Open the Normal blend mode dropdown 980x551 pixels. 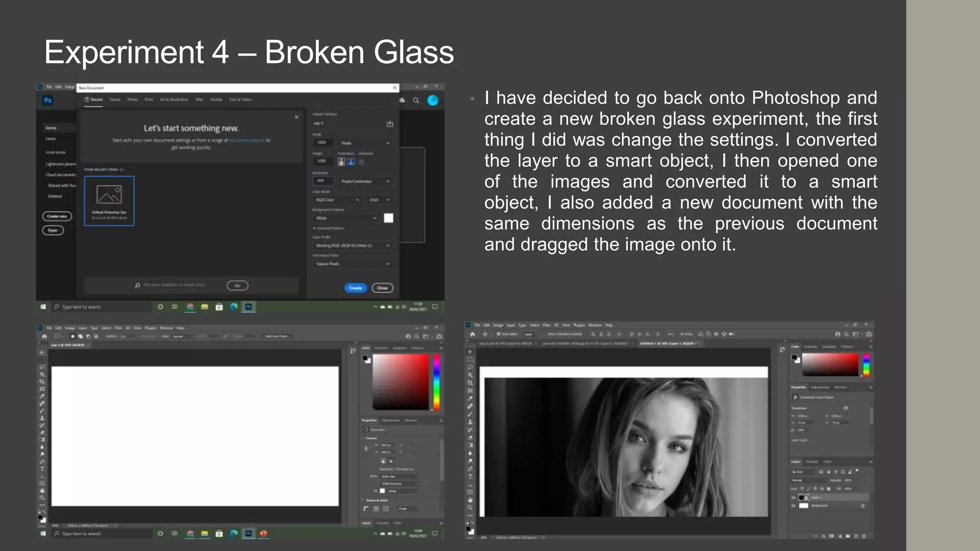[x=809, y=480]
